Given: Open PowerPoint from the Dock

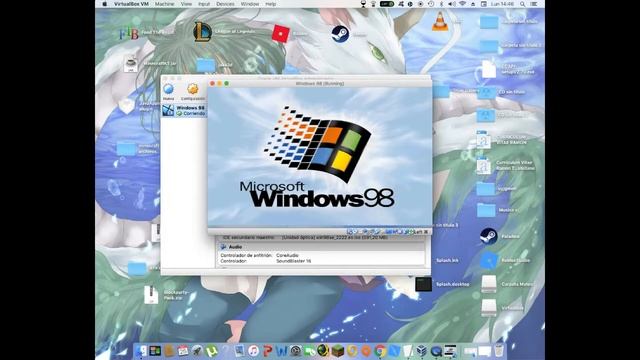Looking at the screenshot, I should tap(268, 351).
